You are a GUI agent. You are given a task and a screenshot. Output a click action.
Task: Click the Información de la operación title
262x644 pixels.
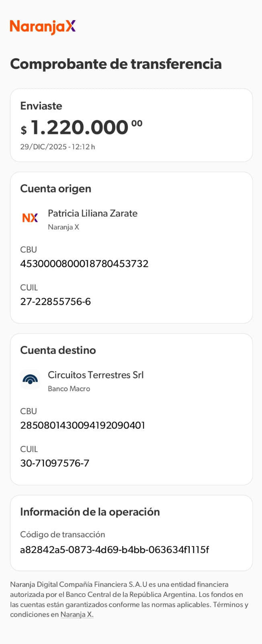click(x=90, y=512)
